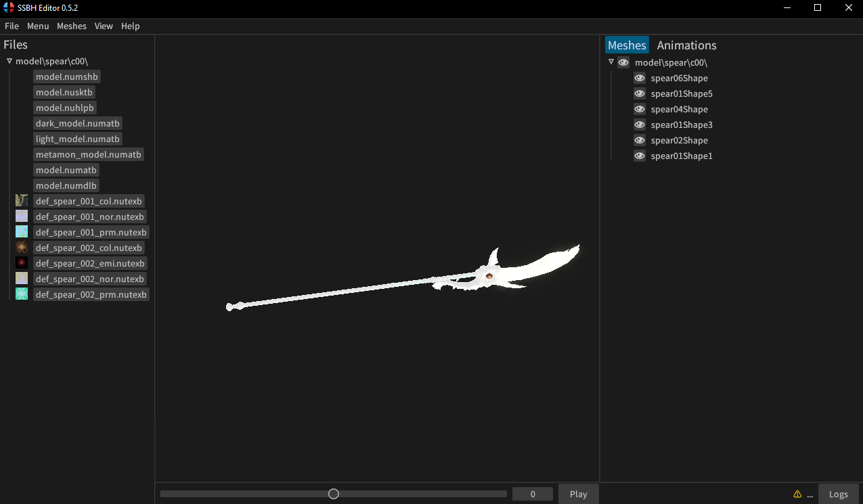Click the yellow warning icon
The image size is (863, 504).
[797, 494]
